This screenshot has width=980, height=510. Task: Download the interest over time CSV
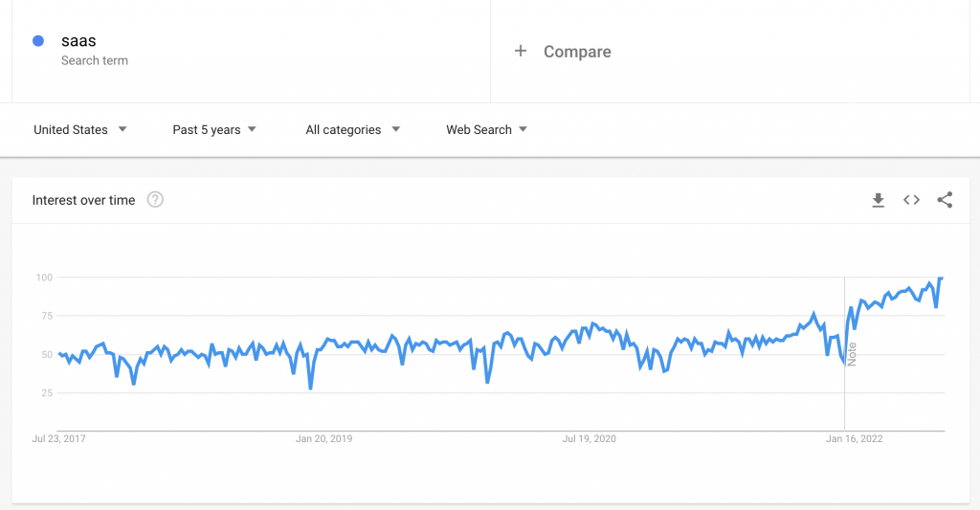click(878, 200)
